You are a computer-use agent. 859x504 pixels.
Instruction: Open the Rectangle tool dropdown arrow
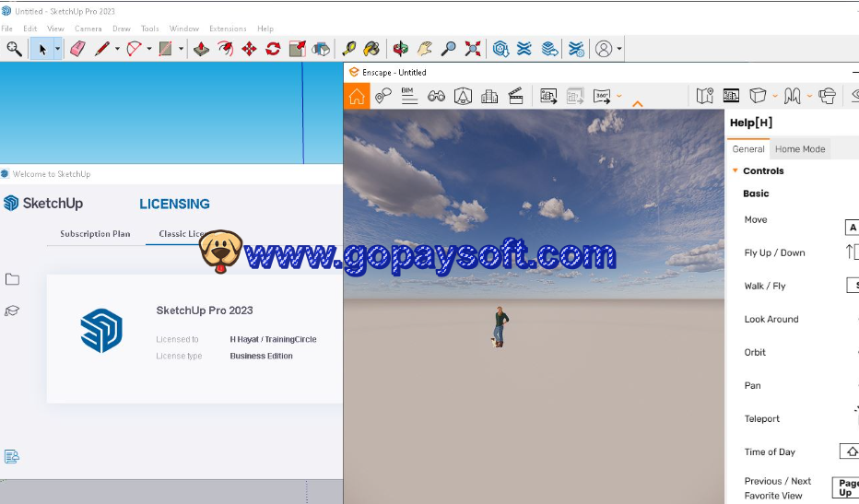point(181,49)
